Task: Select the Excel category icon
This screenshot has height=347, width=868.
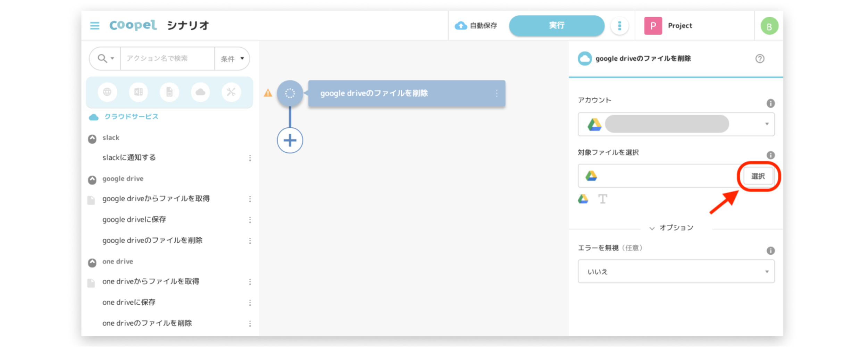Action: click(138, 92)
